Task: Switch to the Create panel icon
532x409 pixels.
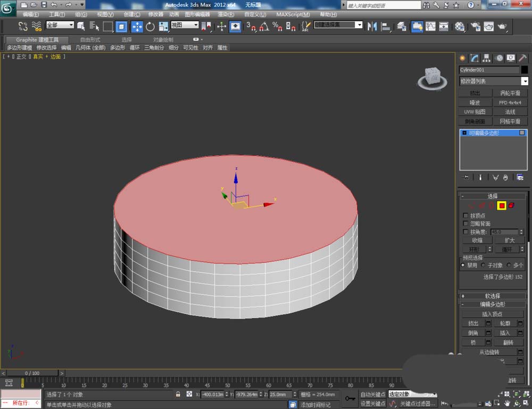Action: 462,59
